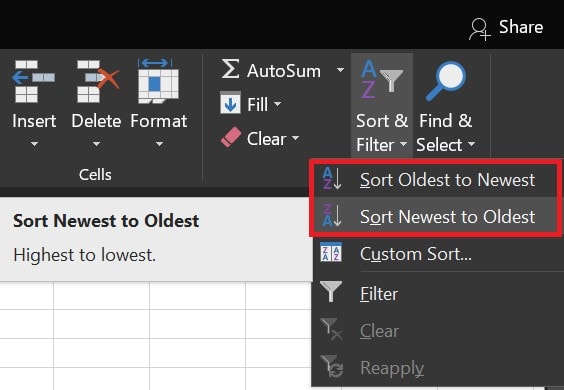Click the greyed Clear filter icon
564x390 pixels.
(331, 329)
